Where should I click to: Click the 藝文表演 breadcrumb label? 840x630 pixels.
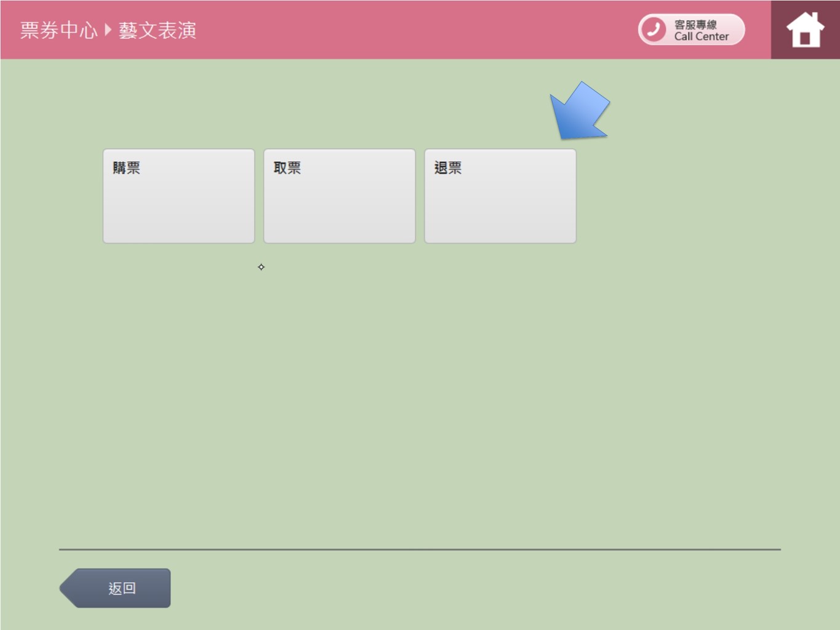pyautogui.click(x=158, y=30)
